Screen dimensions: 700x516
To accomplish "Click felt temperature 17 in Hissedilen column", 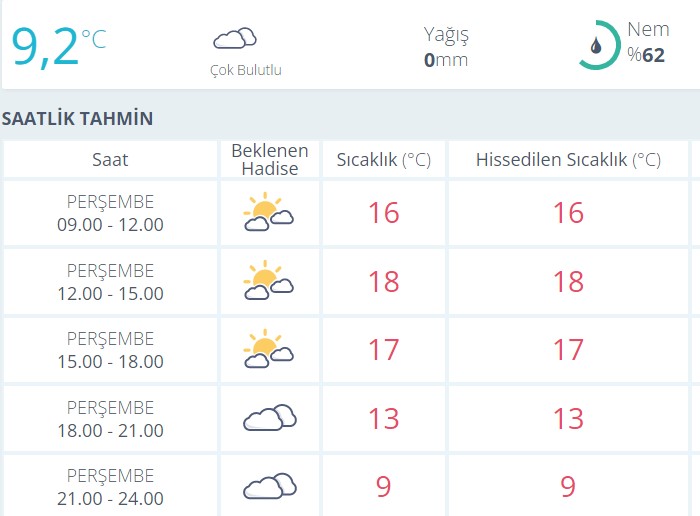I will click(568, 350).
